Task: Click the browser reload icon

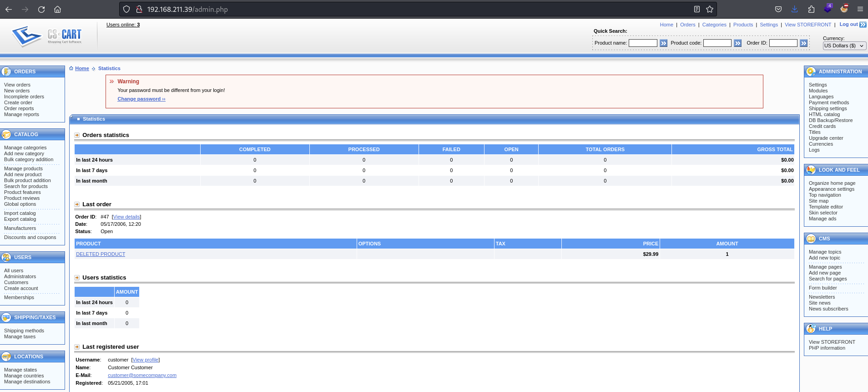Action: click(41, 9)
